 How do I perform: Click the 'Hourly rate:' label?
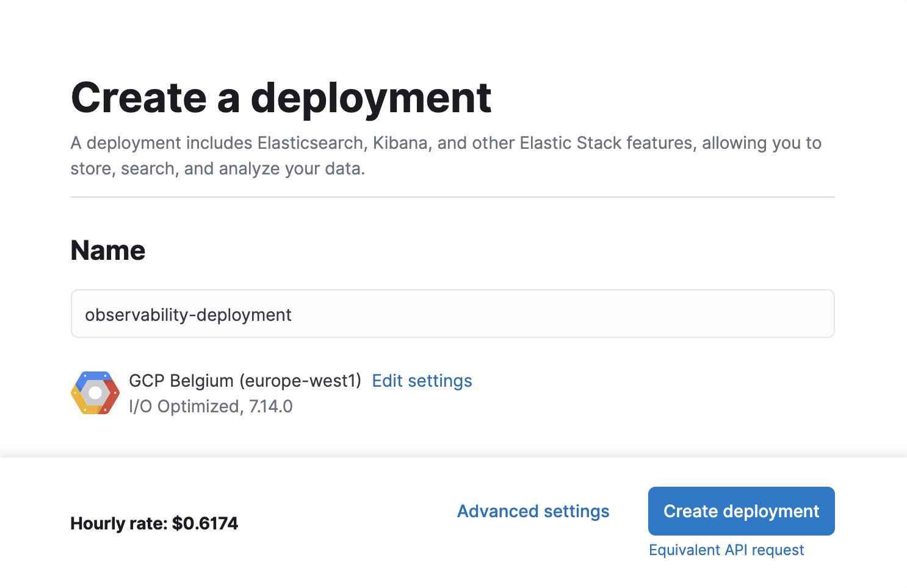118,523
